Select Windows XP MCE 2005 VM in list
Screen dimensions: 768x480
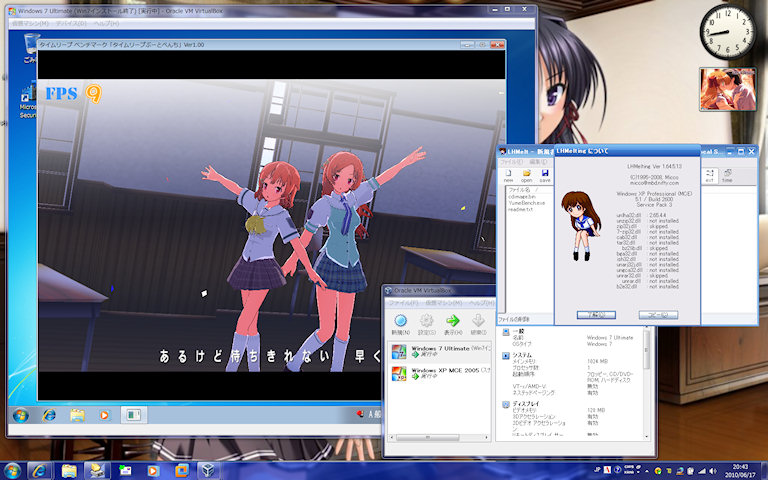pos(439,373)
